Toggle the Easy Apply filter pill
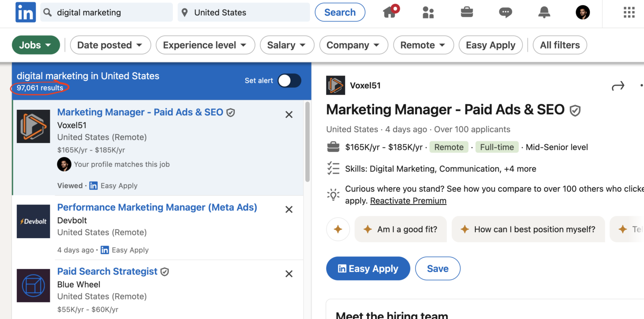Viewport: 644px width, 319px height. tap(491, 45)
